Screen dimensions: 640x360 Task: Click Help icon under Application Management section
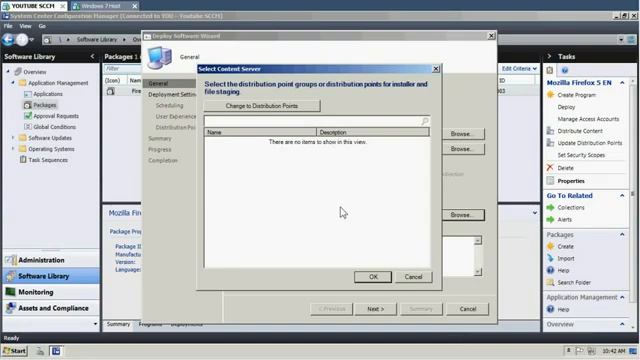(x=550, y=309)
